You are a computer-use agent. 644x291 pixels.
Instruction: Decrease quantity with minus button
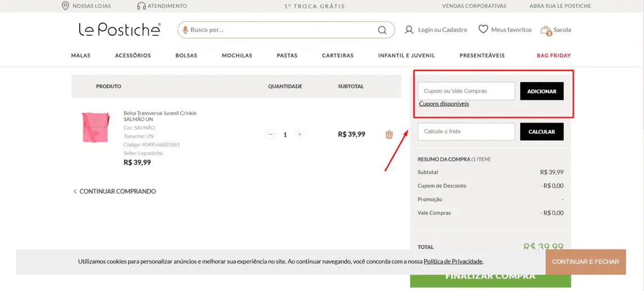[x=270, y=135]
